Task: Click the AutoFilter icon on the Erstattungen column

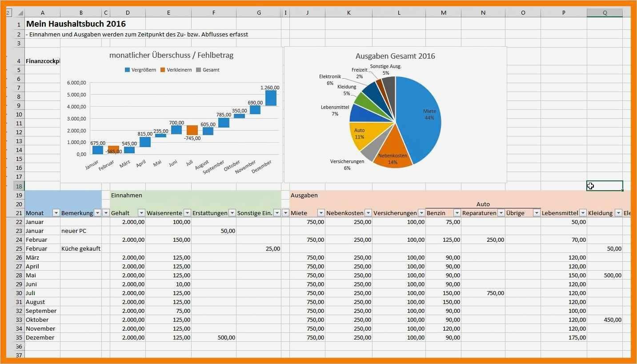Action: pyautogui.click(x=232, y=213)
